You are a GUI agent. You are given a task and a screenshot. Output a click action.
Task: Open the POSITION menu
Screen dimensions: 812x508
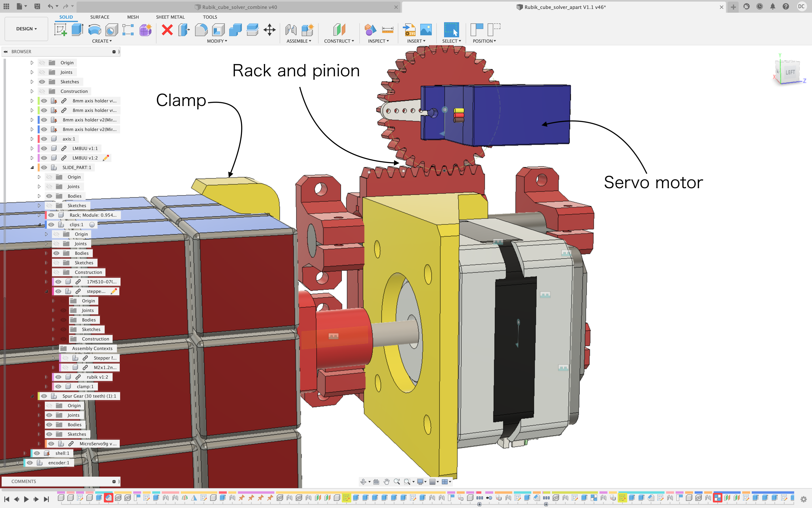484,41
